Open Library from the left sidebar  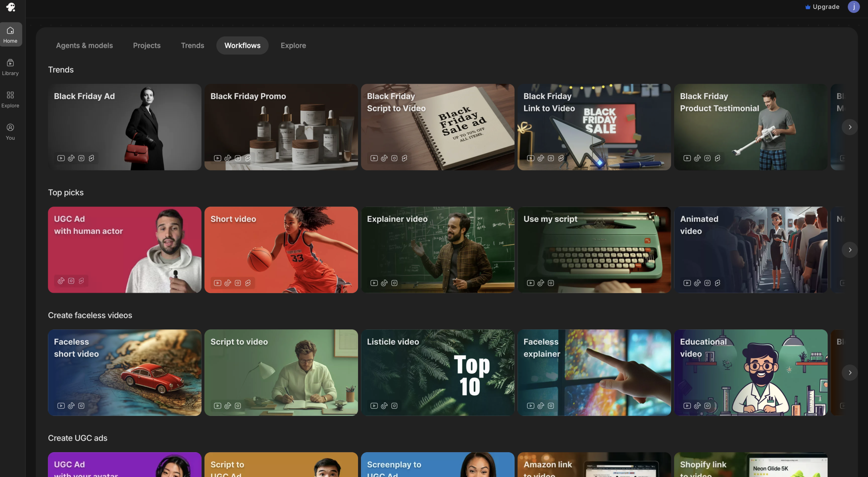click(x=11, y=67)
